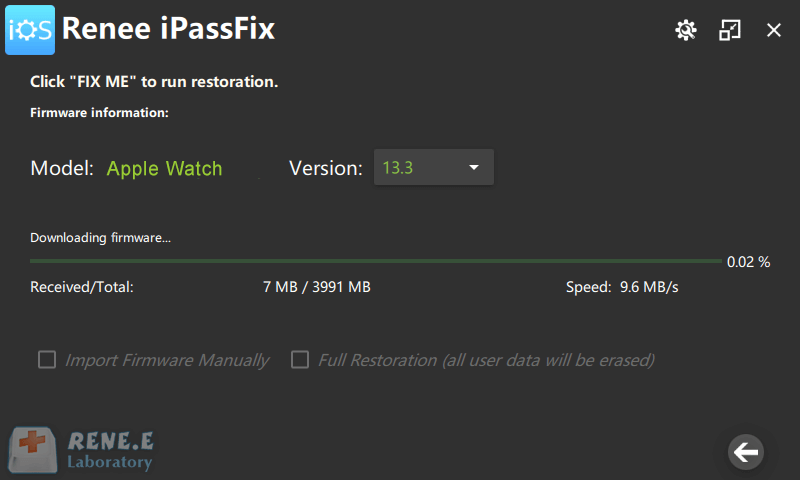Click the Rene.E Laboratory logo
The width and height of the screenshot is (800, 480).
pyautogui.click(x=82, y=451)
